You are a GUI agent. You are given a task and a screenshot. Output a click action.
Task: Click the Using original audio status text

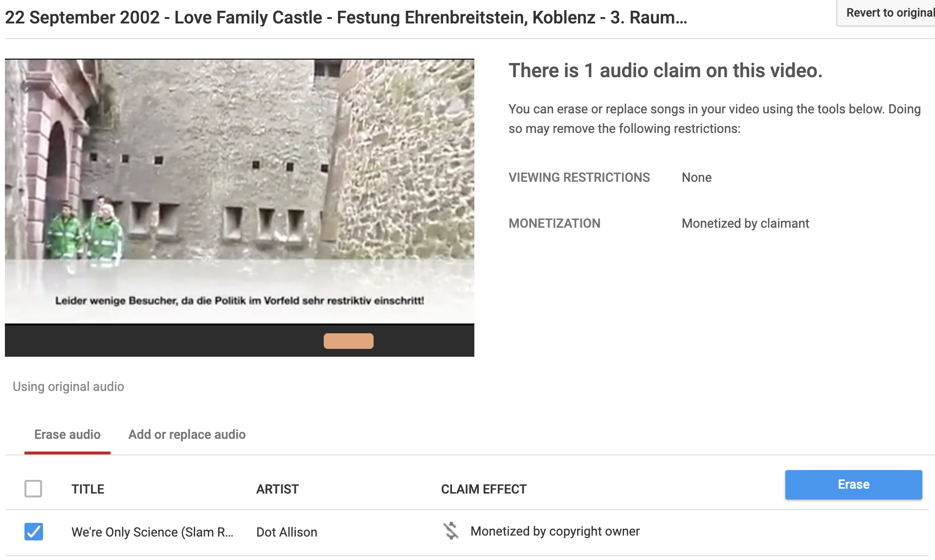coord(68,387)
